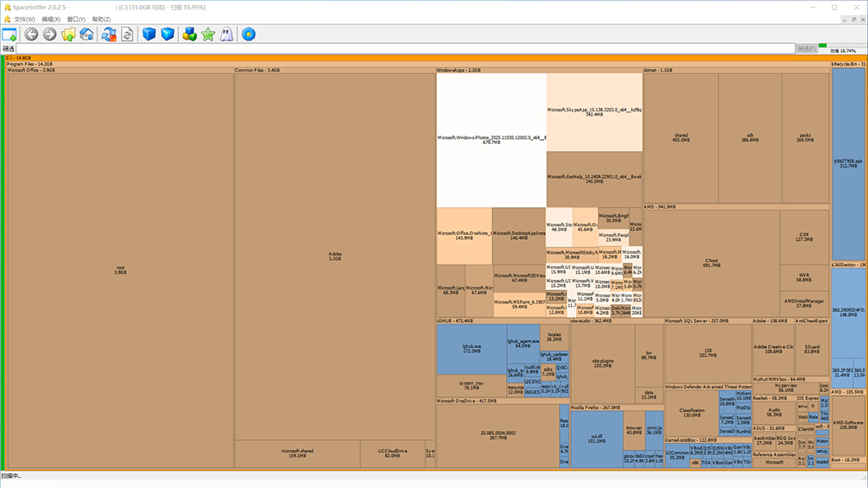Select the Microsoft.MSPaint 59.4MB block
This screenshot has width=868, height=488.
[519, 304]
